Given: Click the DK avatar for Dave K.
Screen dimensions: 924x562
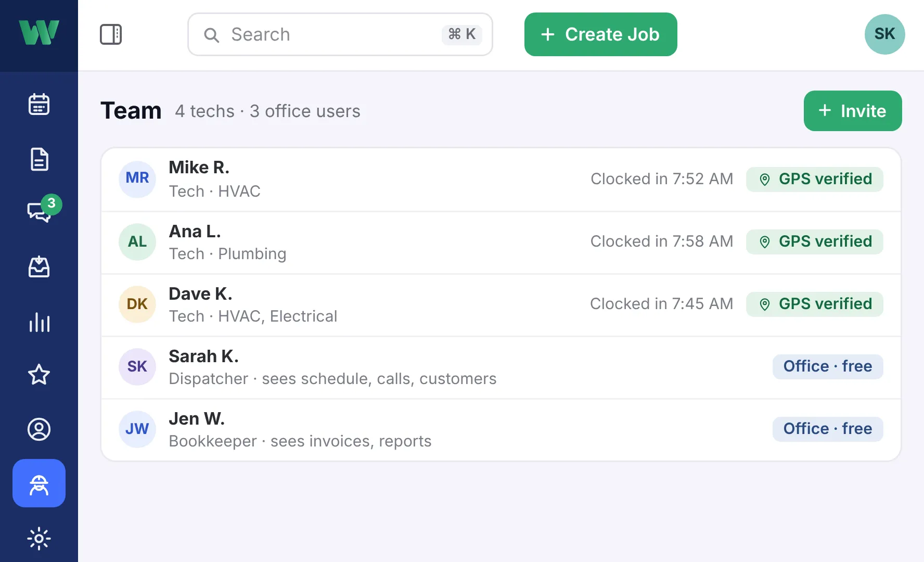Looking at the screenshot, I should click(x=137, y=304).
